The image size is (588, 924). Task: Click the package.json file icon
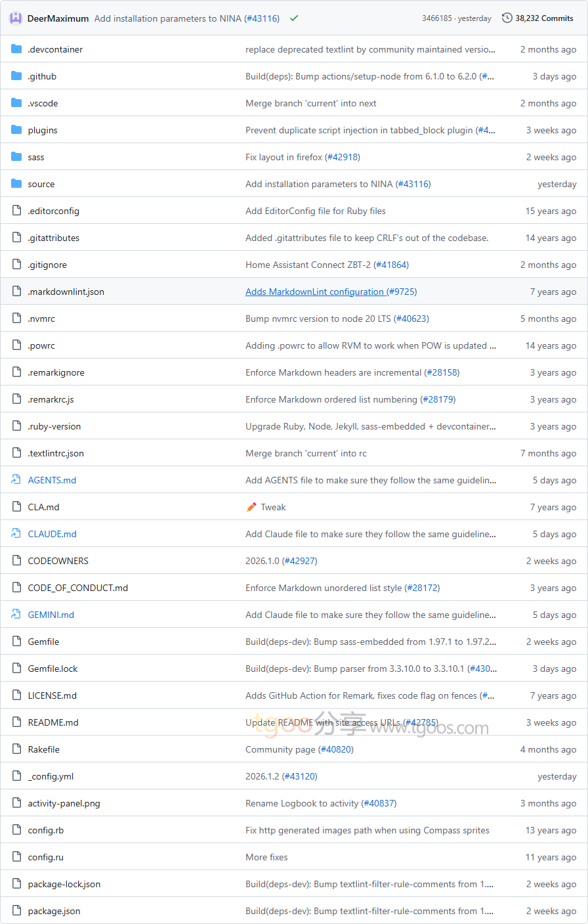point(16,911)
